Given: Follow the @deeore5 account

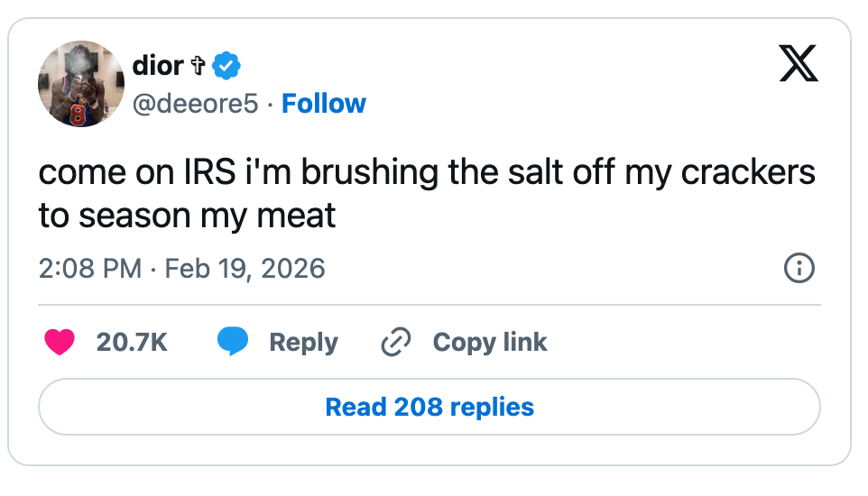Looking at the screenshot, I should click(324, 104).
